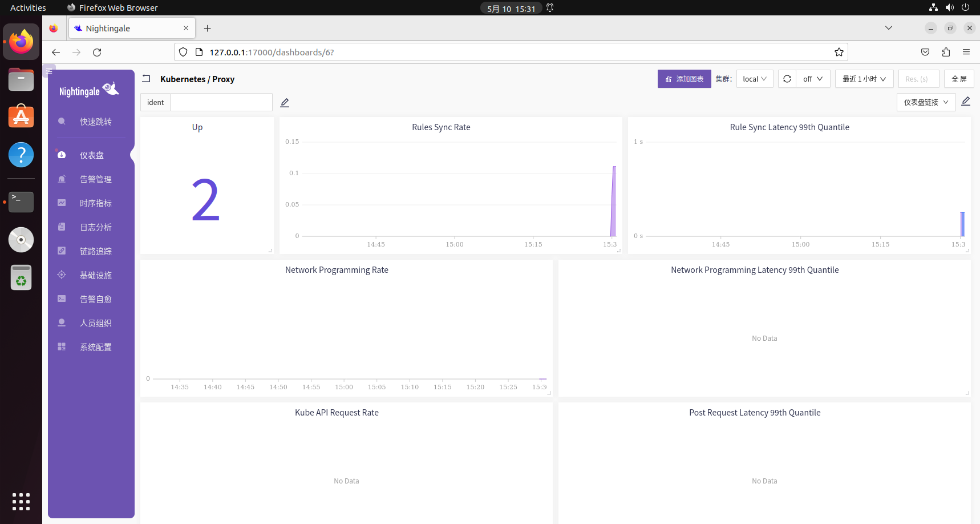Click the Up panel title
This screenshot has height=524, width=980.
coord(197,127)
